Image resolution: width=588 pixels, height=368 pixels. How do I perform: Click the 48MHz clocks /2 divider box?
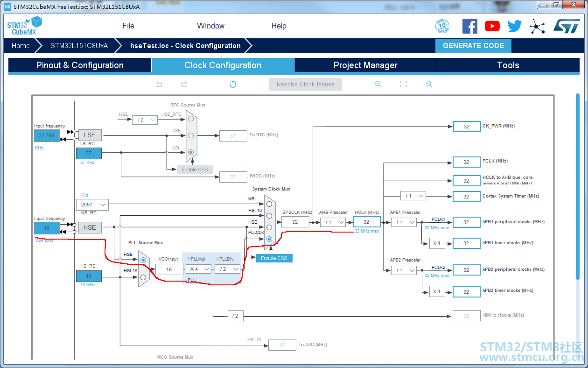[x=236, y=316]
